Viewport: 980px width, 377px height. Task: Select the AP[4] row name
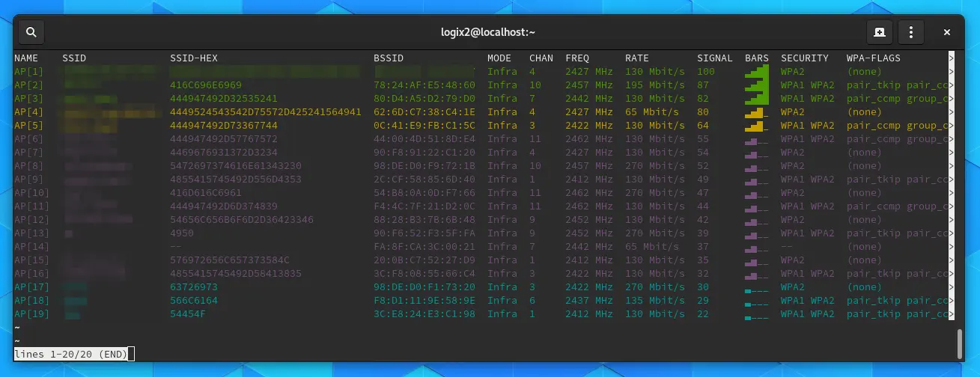coord(29,112)
